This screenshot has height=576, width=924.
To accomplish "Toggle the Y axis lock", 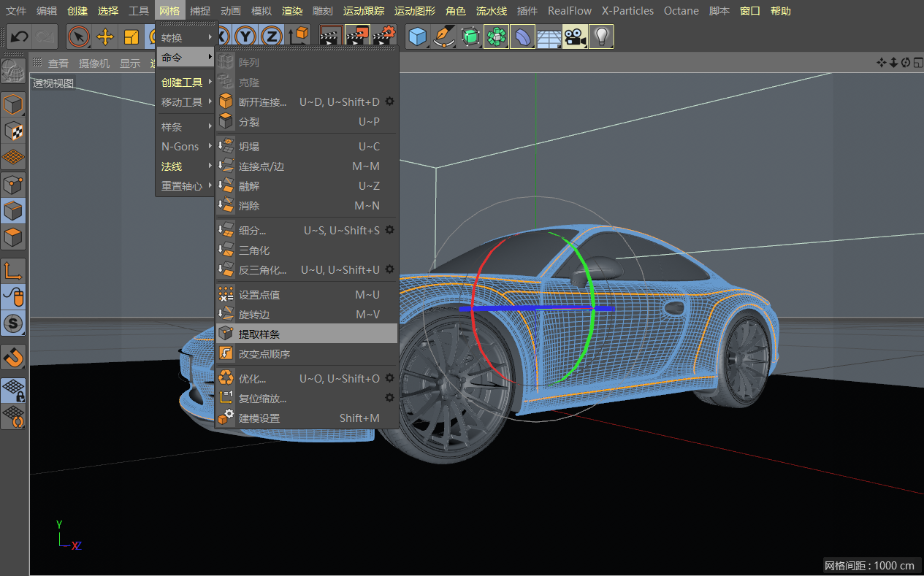I will (246, 37).
